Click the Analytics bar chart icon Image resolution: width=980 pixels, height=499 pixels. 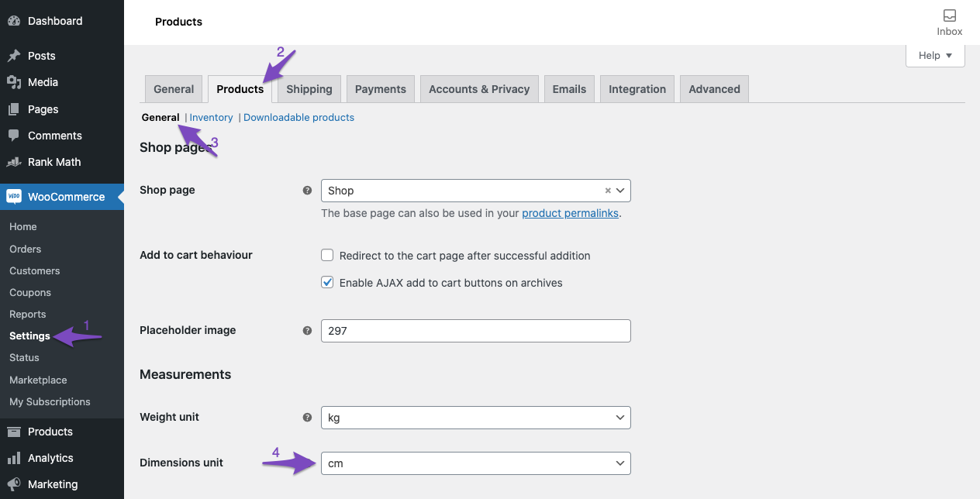[14, 458]
